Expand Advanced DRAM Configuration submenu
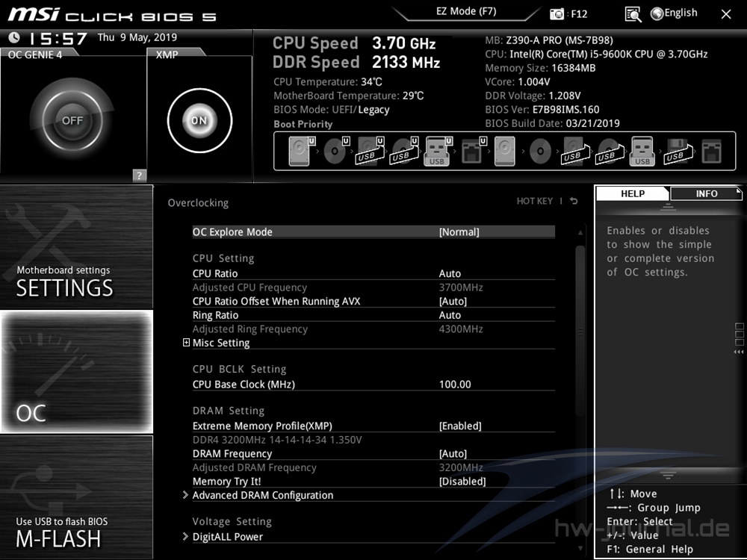747x560 pixels. click(262, 495)
